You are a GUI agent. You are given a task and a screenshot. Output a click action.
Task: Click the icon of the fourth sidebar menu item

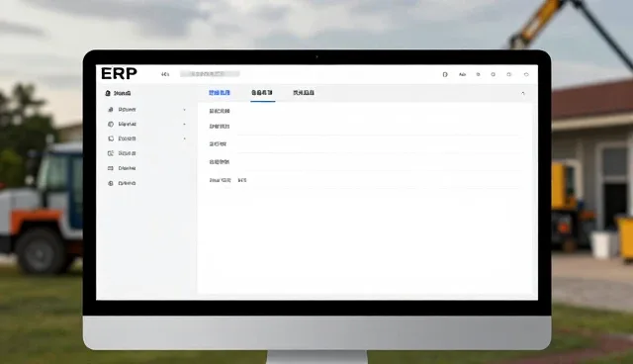click(111, 153)
